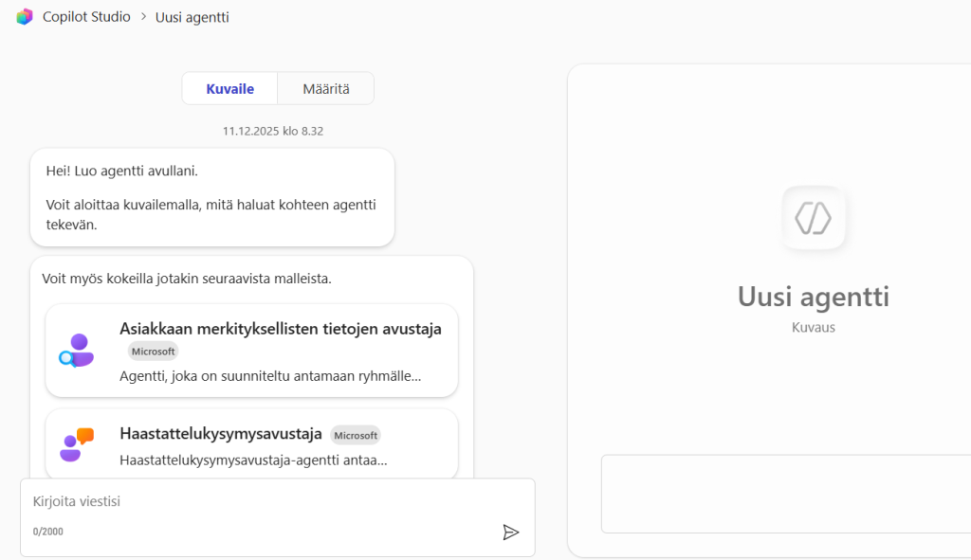Choose the Haastattelukysymysavustaja template
The height and width of the screenshot is (560, 971).
(x=251, y=443)
